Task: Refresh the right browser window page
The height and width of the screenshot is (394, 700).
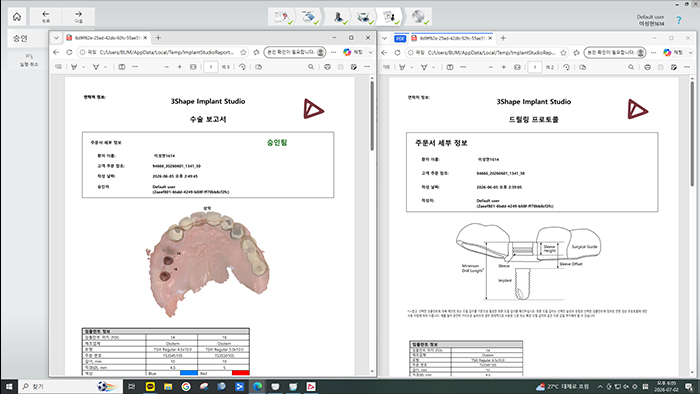Action: point(397,53)
